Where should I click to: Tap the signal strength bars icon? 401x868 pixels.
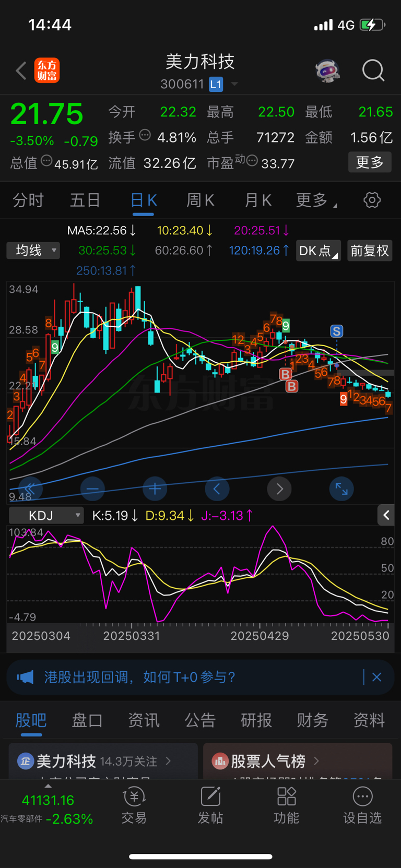323,25
